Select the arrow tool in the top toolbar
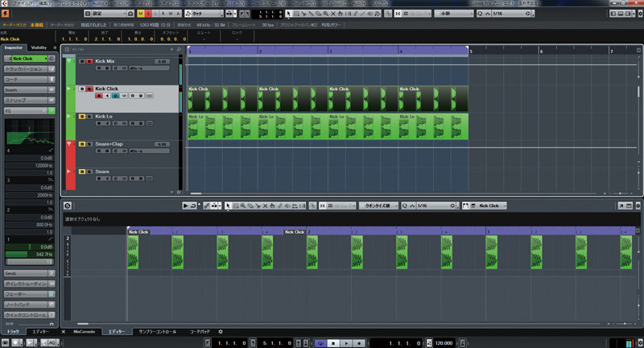 (288, 14)
